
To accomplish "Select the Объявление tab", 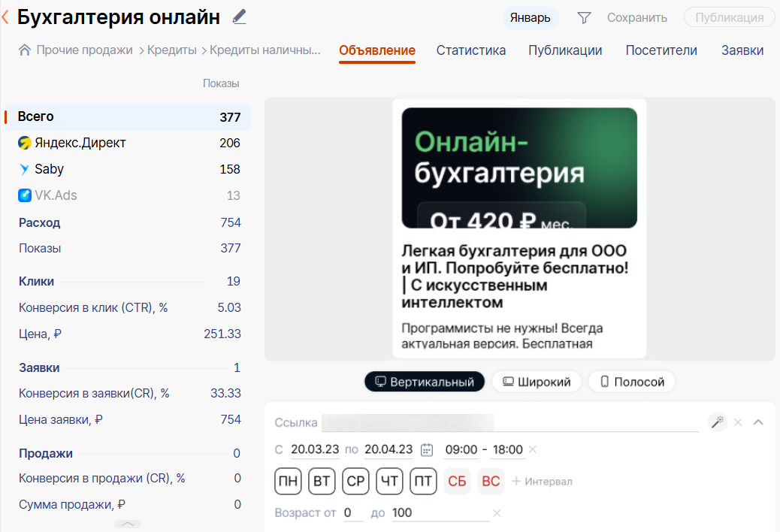I will 377,50.
